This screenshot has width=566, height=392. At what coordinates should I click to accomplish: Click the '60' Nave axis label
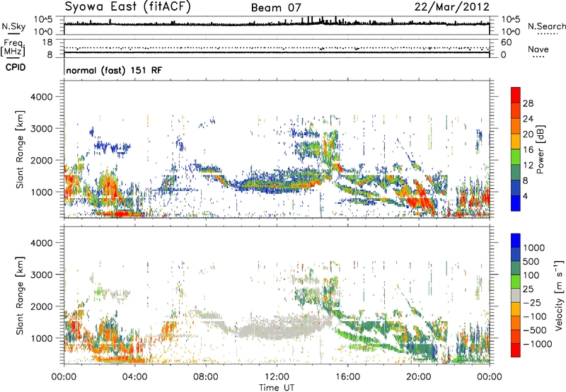point(506,42)
